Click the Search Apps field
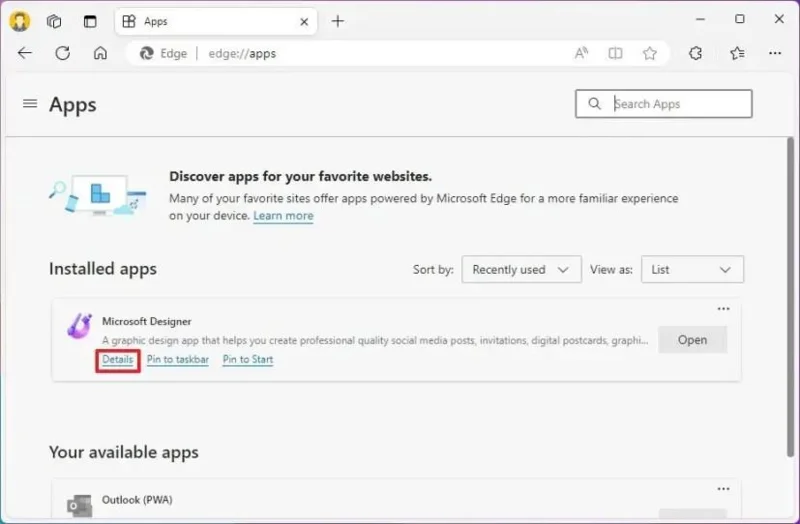 (x=663, y=104)
